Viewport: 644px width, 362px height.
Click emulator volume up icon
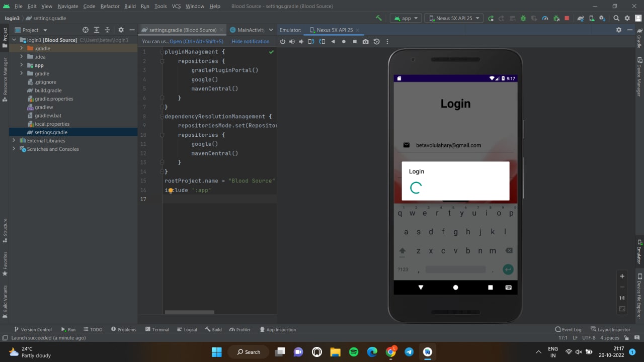coord(292,42)
